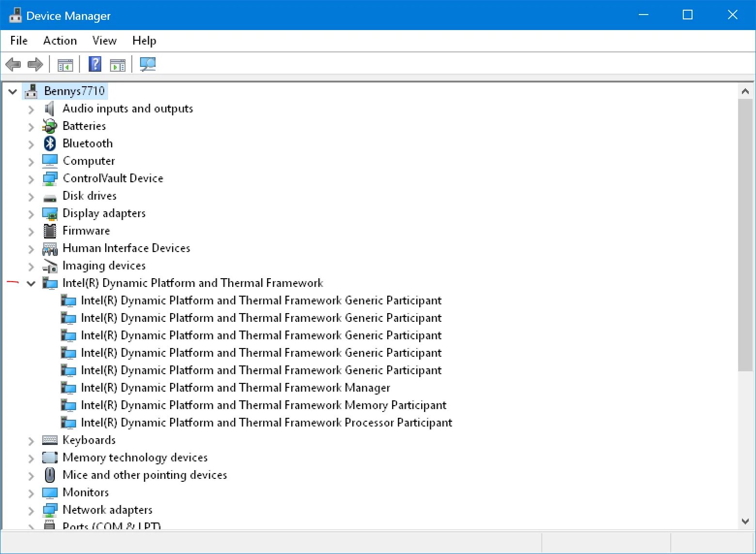Open the Help question-mark toolbar icon
Image resolution: width=756 pixels, height=554 pixels.
(x=95, y=64)
